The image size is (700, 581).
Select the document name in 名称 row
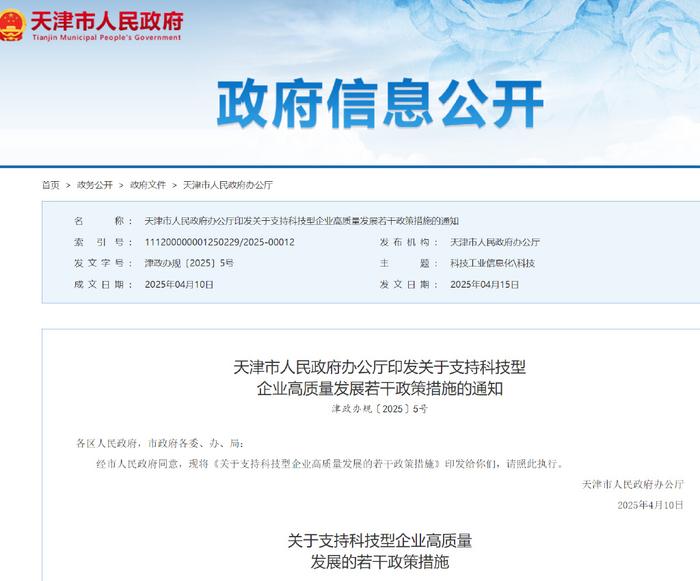click(301, 221)
